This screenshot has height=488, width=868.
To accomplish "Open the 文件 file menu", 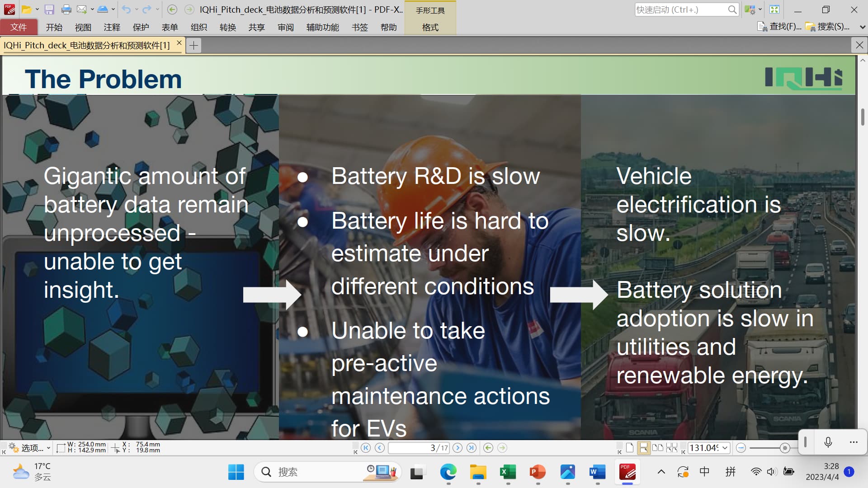I will [19, 28].
